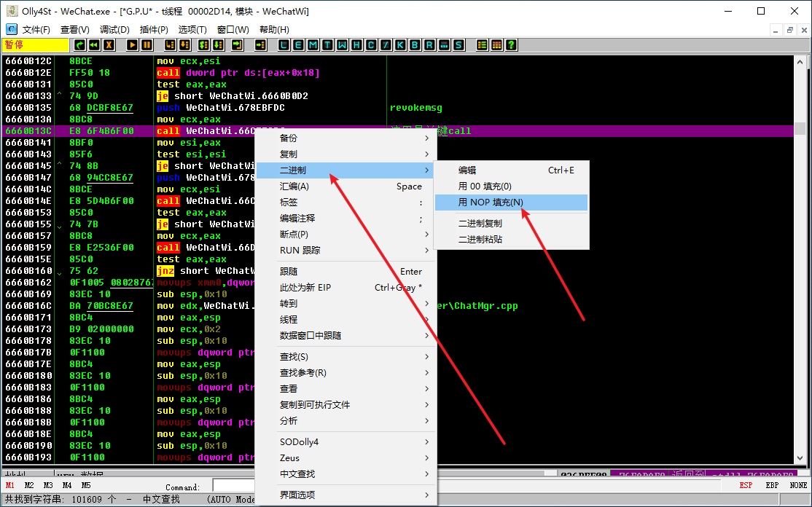Expand the SODolly4 submenu
The width and height of the screenshot is (812, 507).
(x=346, y=442)
